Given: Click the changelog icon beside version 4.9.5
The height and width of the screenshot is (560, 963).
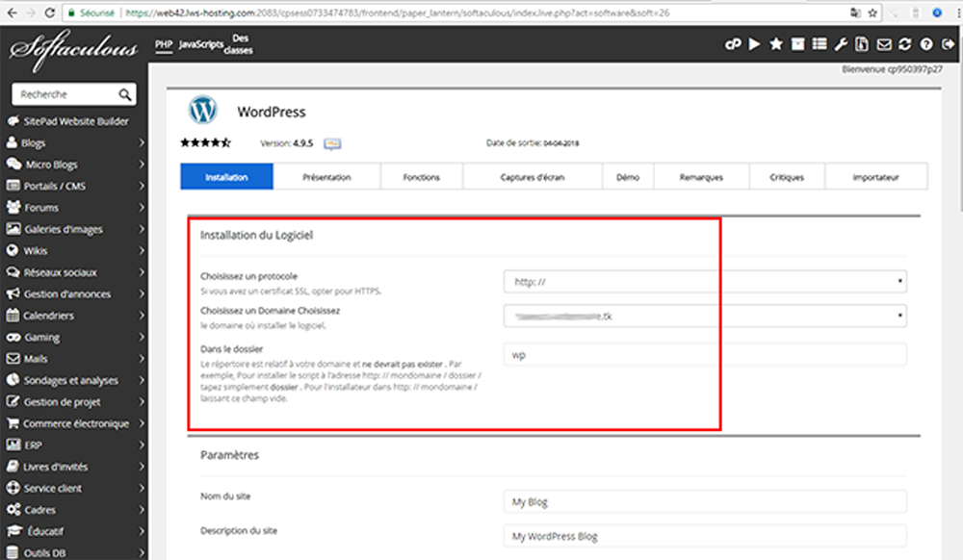Looking at the screenshot, I should pyautogui.click(x=332, y=143).
